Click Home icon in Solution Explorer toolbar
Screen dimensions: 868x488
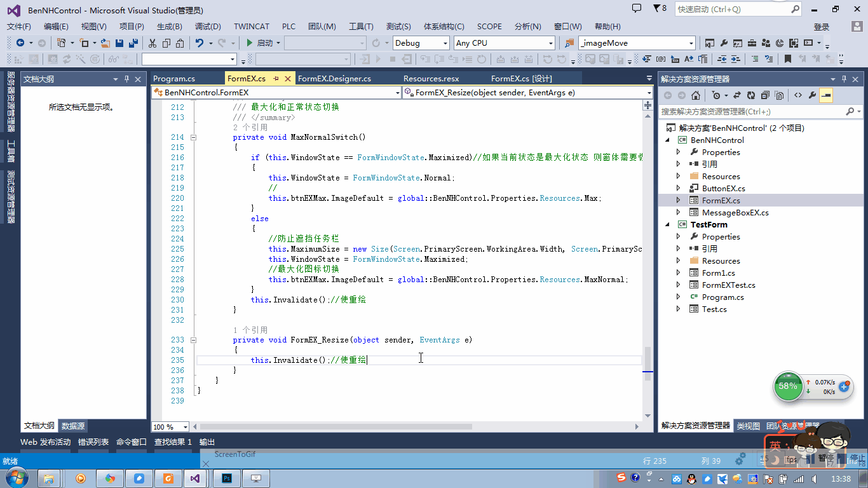click(696, 95)
